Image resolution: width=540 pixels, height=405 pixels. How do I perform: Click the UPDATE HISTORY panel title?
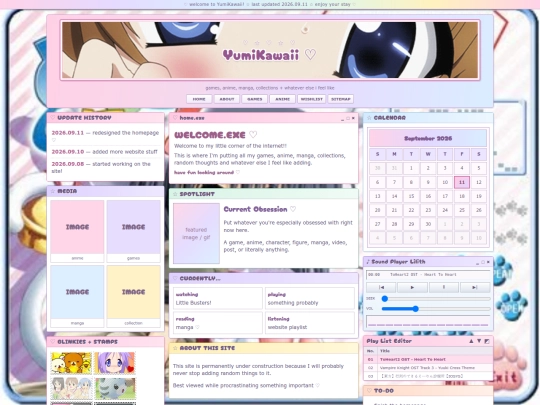(84, 118)
